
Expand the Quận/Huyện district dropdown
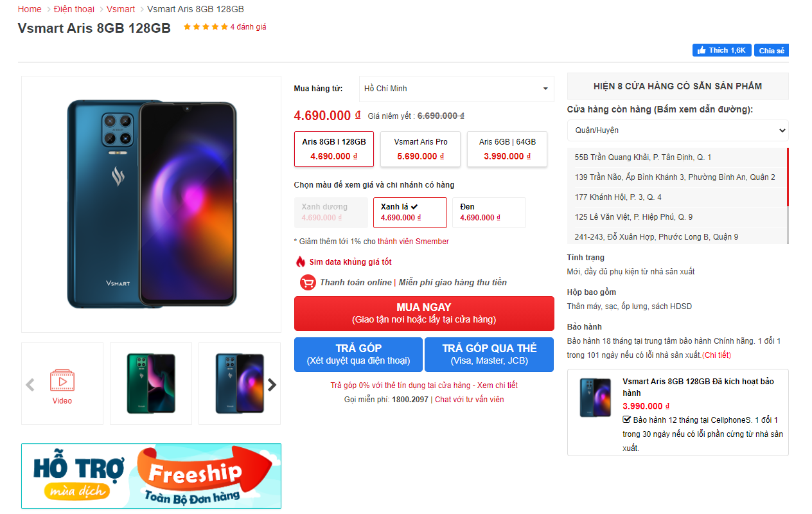[678, 130]
